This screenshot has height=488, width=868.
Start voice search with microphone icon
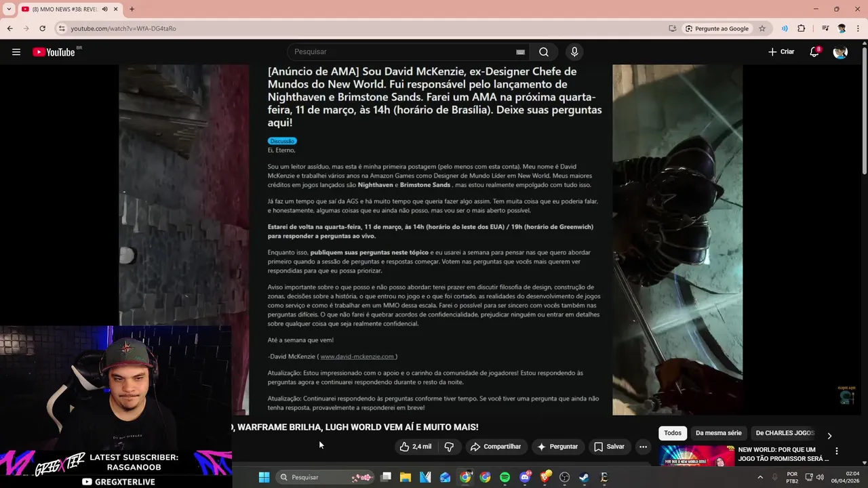(574, 52)
